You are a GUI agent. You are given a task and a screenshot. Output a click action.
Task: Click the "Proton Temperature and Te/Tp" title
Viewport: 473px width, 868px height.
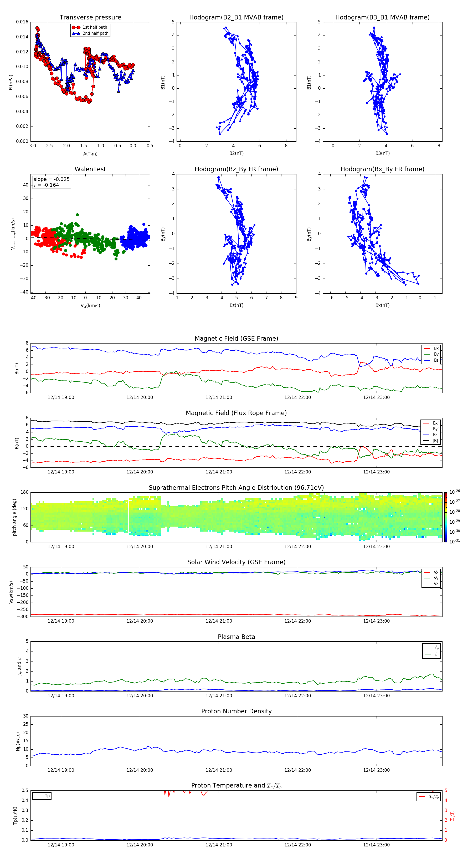236,786
